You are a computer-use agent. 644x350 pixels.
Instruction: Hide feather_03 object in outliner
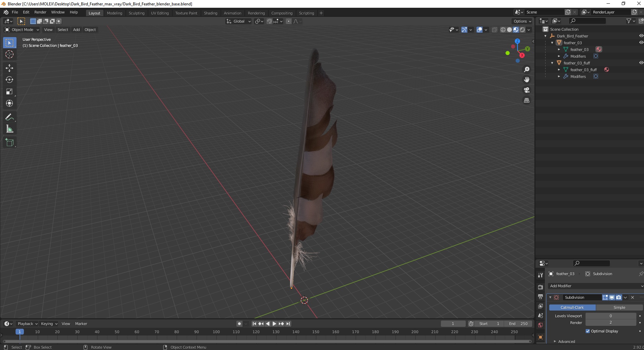(641, 42)
